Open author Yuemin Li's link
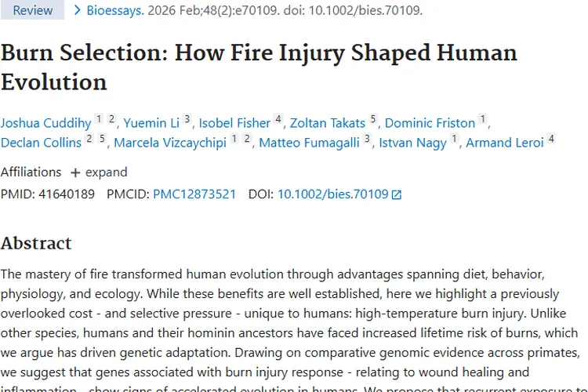Screen dimensions: 588x392 [x=151, y=123]
